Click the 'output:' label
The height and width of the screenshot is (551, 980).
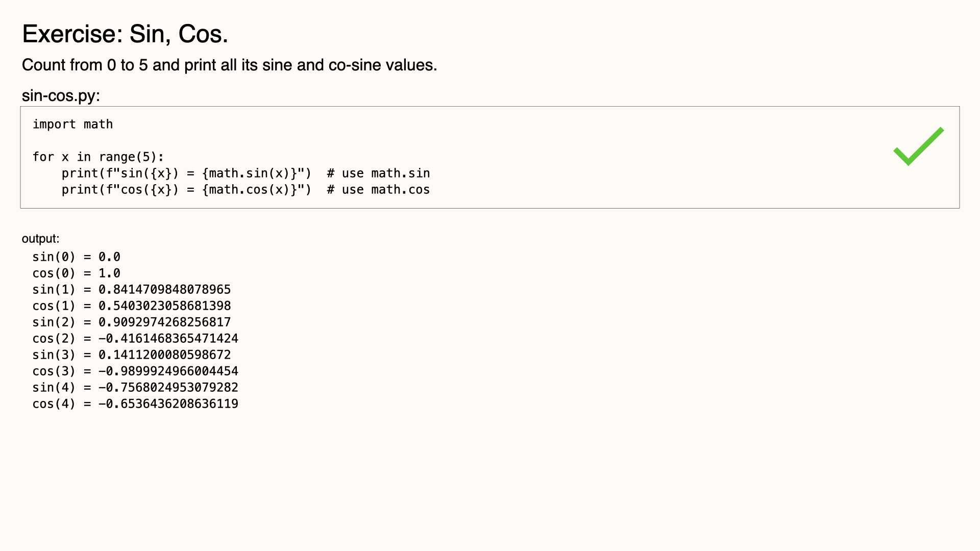pos(40,239)
